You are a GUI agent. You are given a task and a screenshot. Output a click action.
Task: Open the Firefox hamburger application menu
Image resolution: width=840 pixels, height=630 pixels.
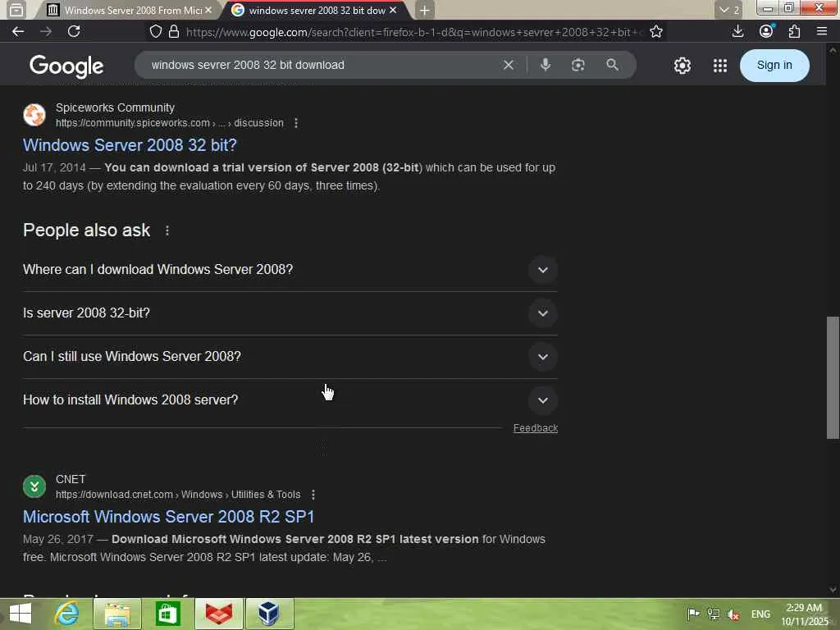(822, 32)
